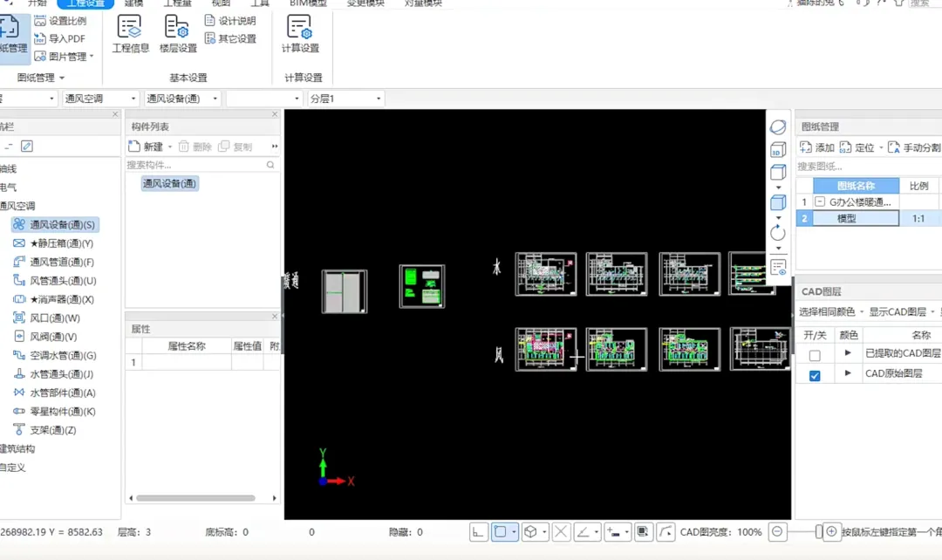Select 水管通头(通)(J) component type
Screen dimensions: 942x560
(53, 373)
